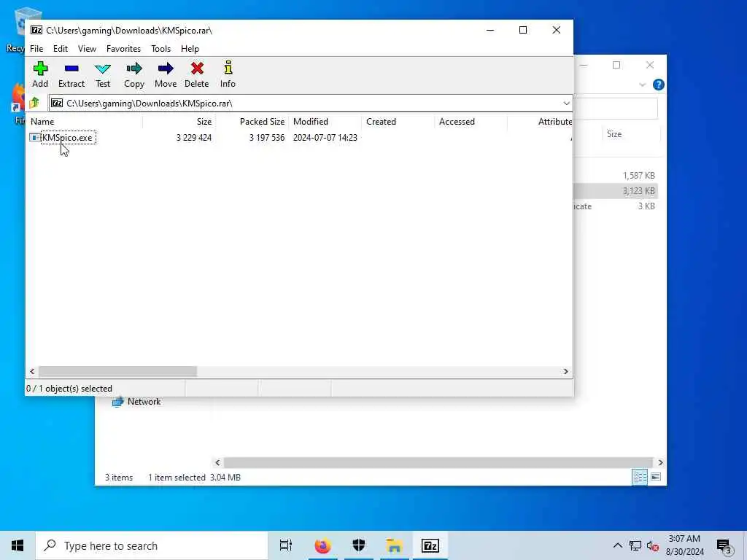Open the Info toolbar icon
Image resolution: width=747 pixels, height=560 pixels.
click(x=228, y=75)
